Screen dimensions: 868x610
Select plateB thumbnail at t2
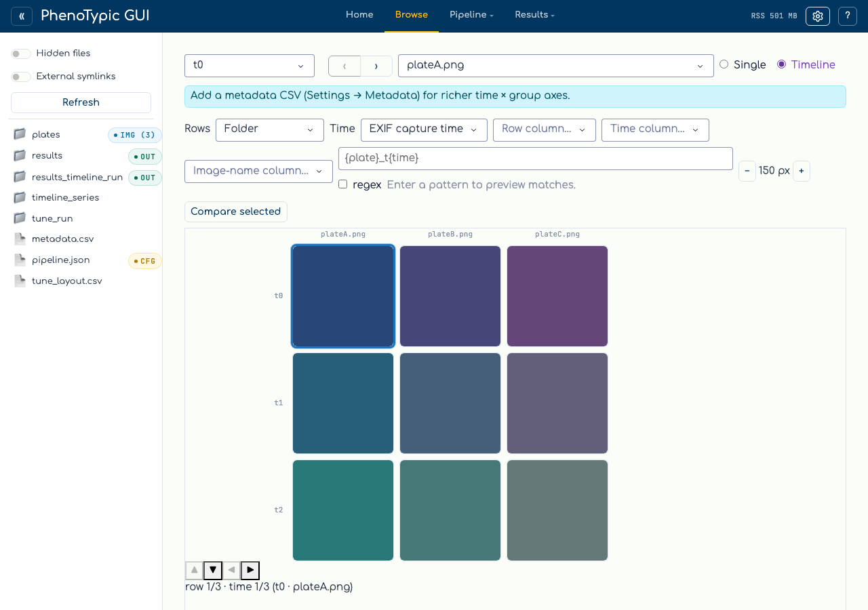pos(450,510)
